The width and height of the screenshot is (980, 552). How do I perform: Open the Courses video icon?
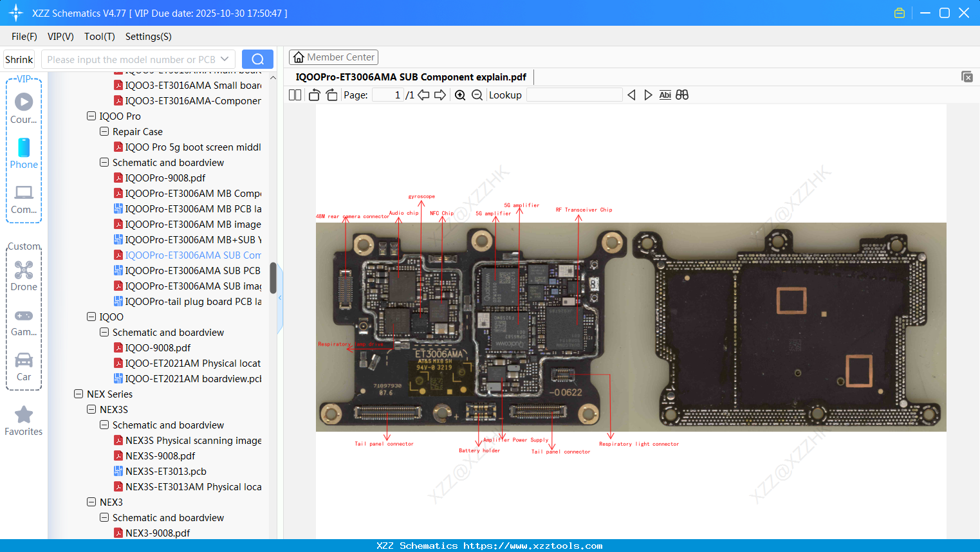[x=24, y=102]
